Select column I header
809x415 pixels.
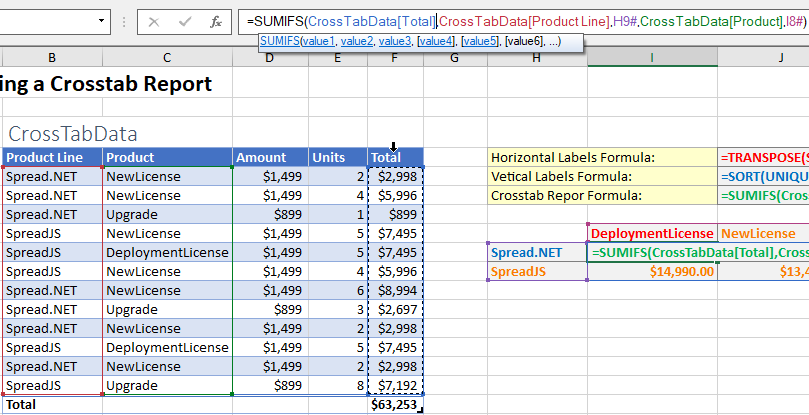652,58
